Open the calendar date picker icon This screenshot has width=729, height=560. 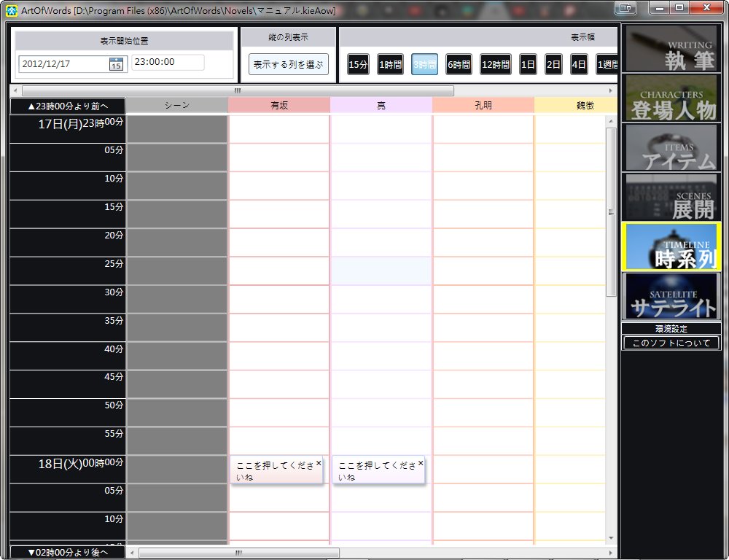click(x=116, y=63)
